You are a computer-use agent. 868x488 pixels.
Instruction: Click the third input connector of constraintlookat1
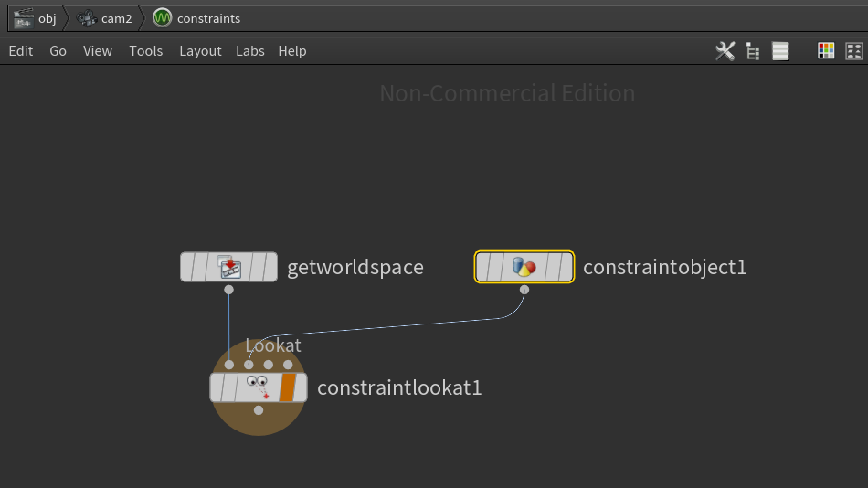pos(269,365)
